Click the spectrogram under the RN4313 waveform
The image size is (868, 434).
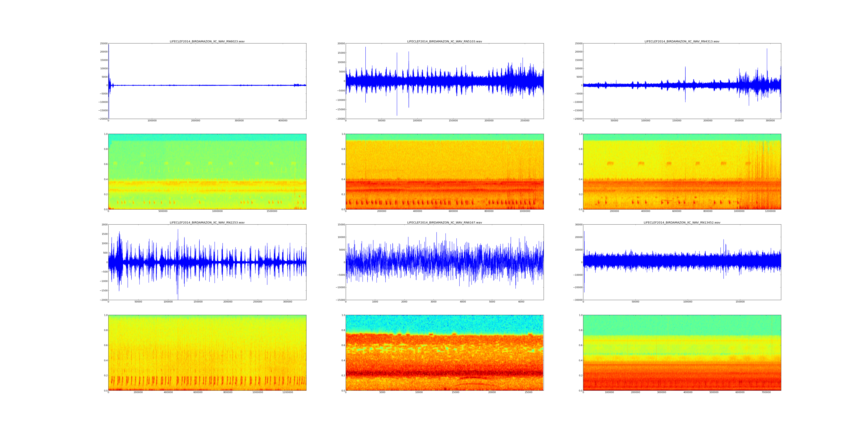(x=682, y=172)
